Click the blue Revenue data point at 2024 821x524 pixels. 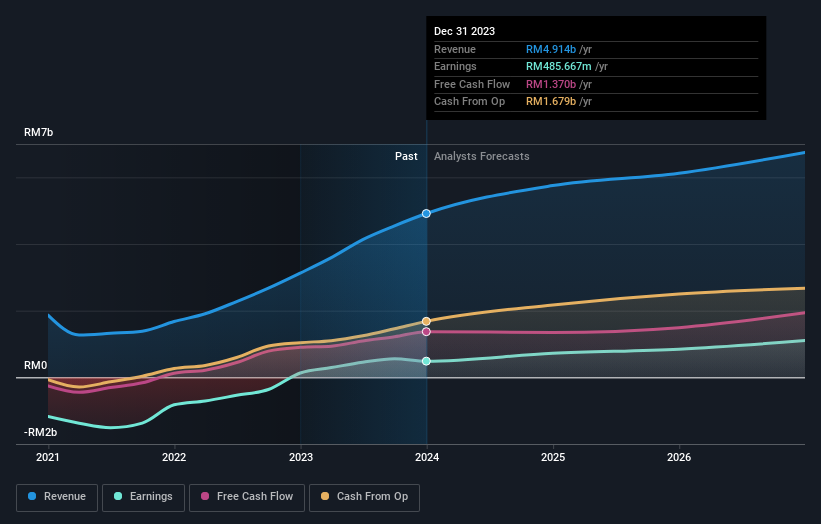click(x=426, y=214)
